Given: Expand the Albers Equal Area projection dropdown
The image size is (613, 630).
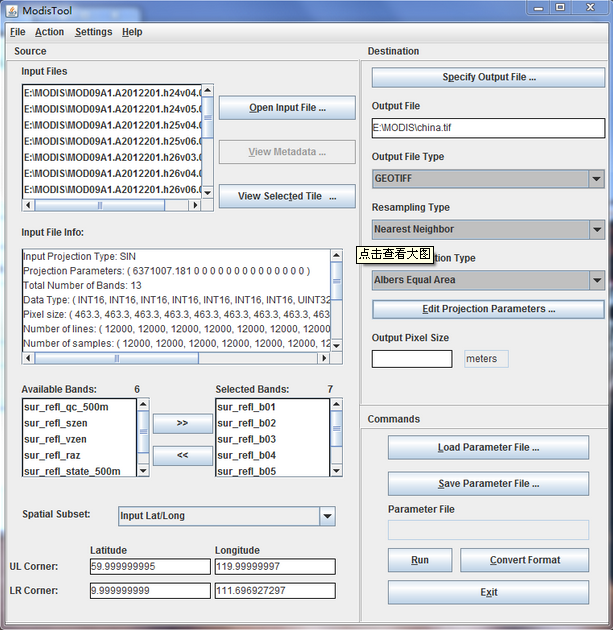Looking at the screenshot, I should point(597,280).
